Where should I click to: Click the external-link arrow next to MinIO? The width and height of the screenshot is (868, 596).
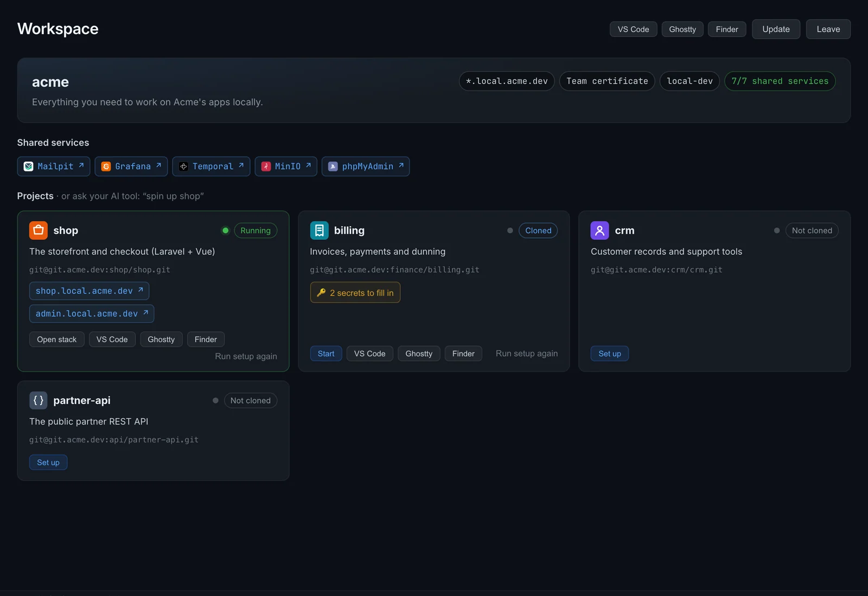[308, 165]
